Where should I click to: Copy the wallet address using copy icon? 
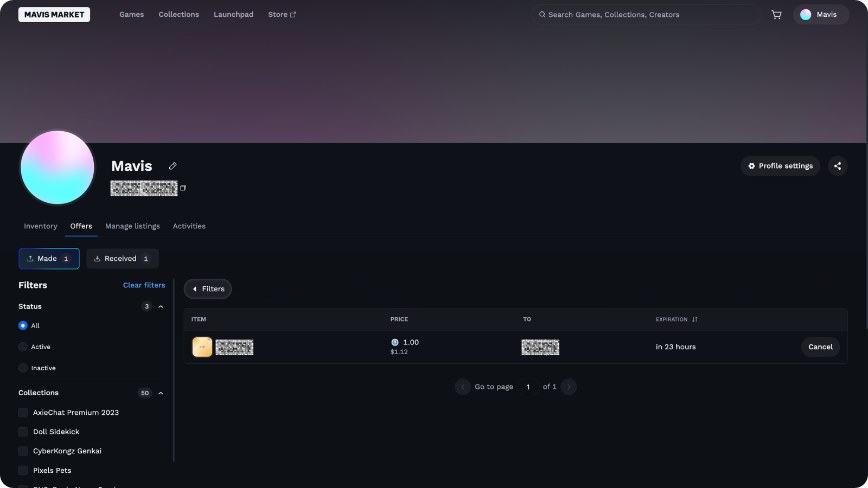point(183,188)
